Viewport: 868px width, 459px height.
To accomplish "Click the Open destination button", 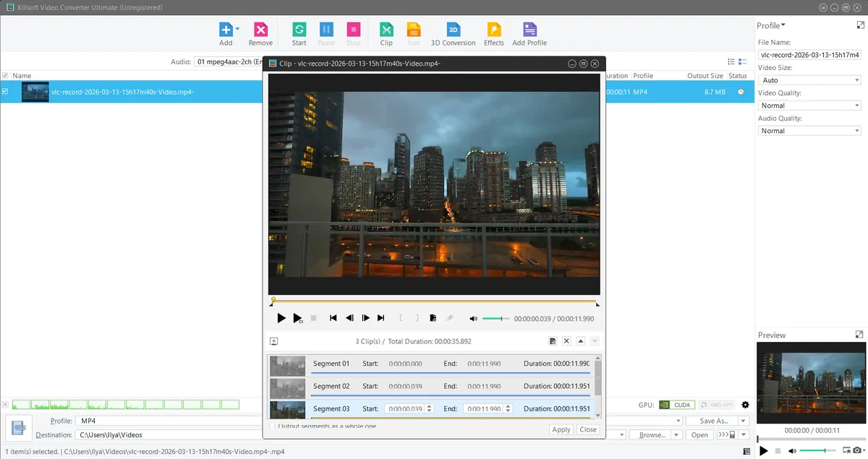I will tap(699, 435).
